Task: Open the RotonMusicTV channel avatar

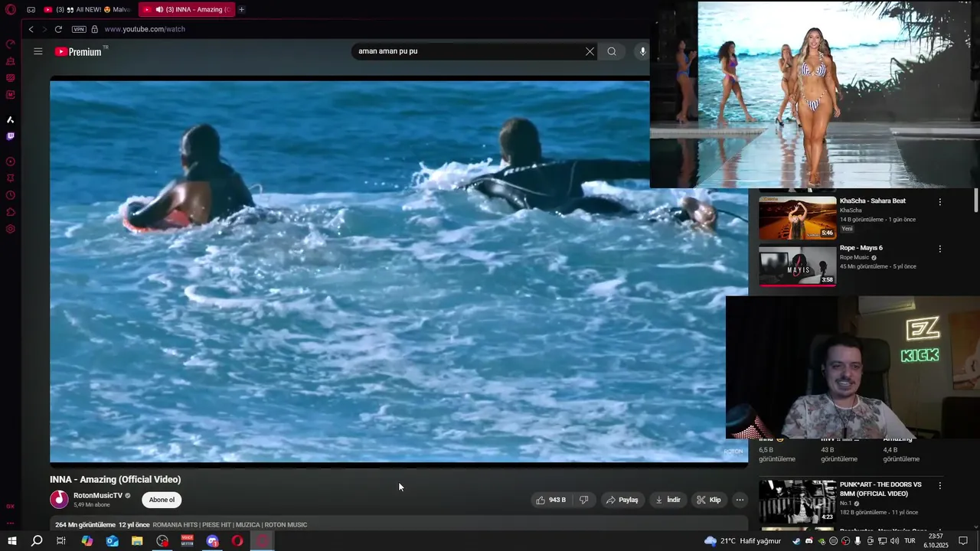Action: [x=59, y=500]
